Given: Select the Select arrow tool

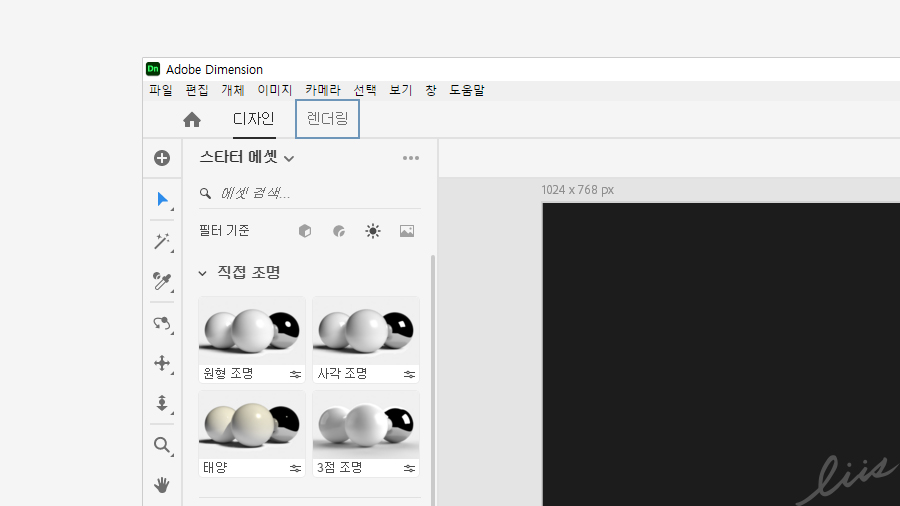Looking at the screenshot, I should [162, 199].
